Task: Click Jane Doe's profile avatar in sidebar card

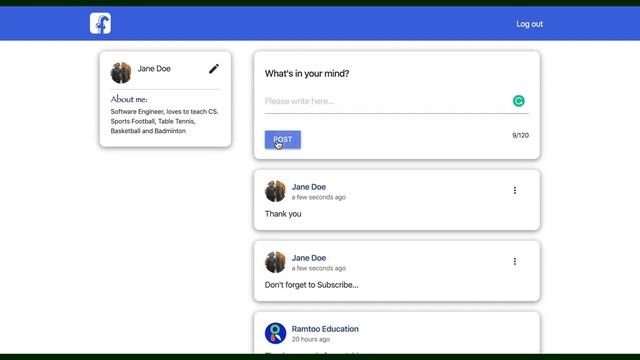Action: click(121, 73)
